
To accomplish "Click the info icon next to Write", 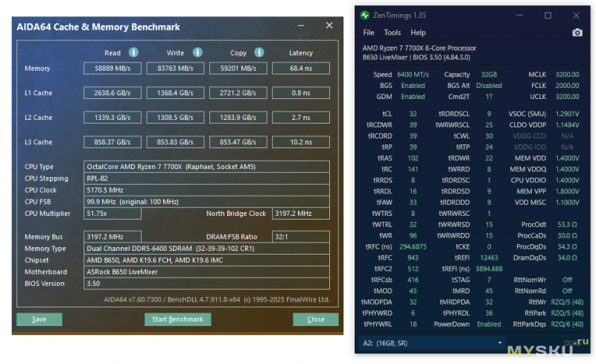I will [196, 53].
